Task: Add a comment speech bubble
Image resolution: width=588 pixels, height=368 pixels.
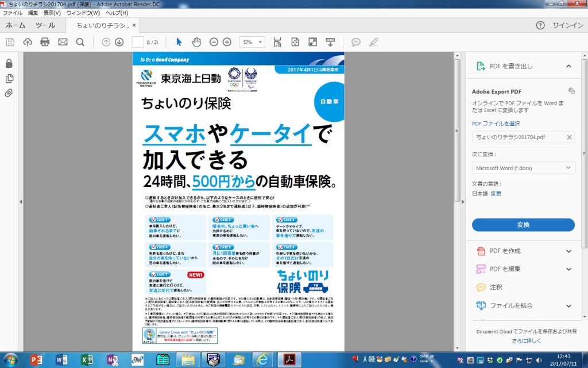Action: tap(356, 42)
